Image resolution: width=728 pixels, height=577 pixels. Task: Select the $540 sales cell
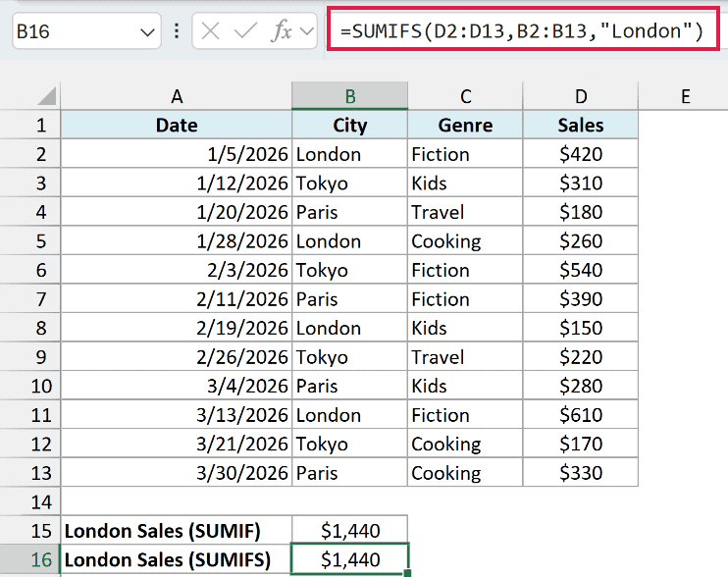581,270
